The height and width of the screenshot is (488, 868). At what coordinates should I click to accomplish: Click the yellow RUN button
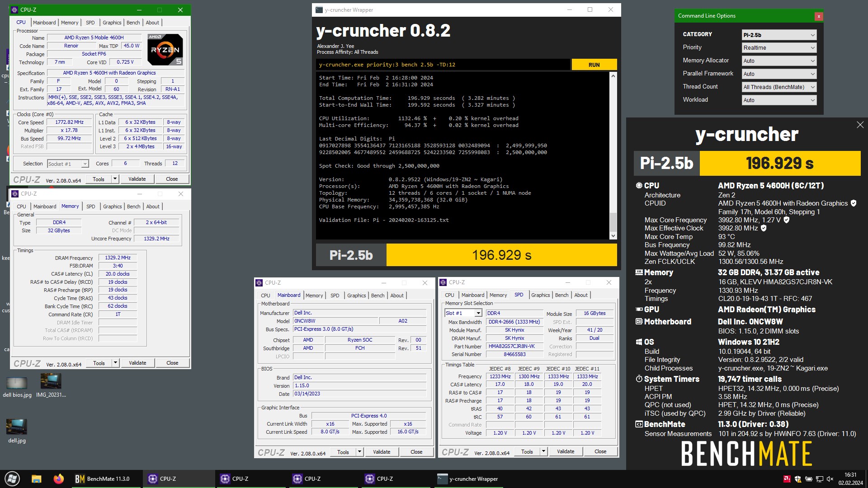coord(594,65)
